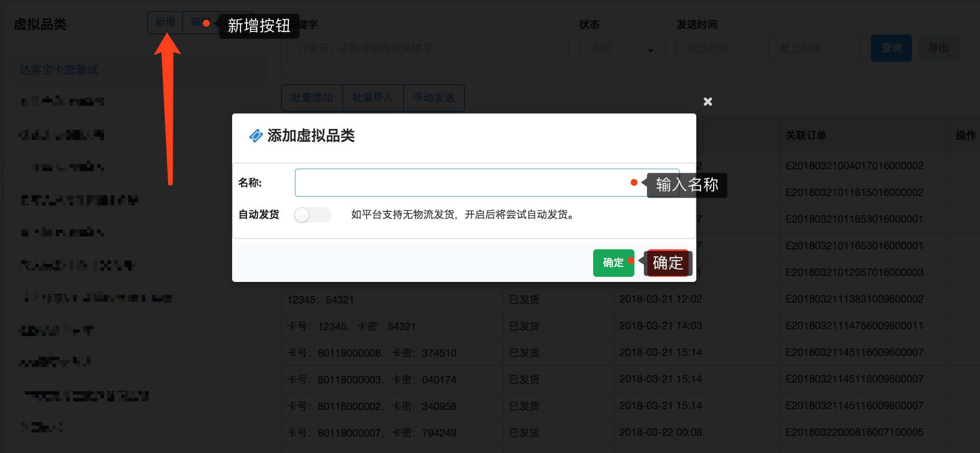Click the 关联订单 column header
The height and width of the screenshot is (453, 980).
point(806,135)
